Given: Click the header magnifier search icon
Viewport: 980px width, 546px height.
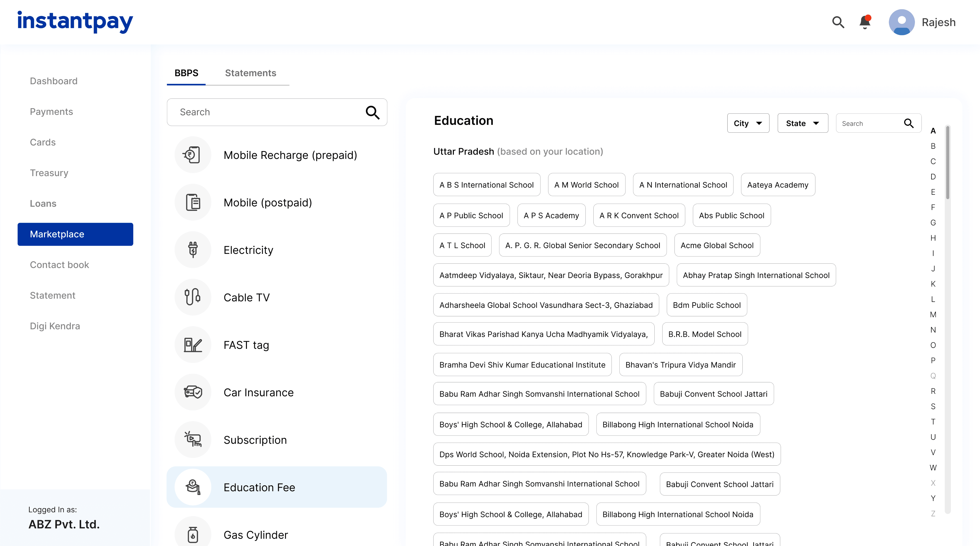Looking at the screenshot, I should 838,22.
